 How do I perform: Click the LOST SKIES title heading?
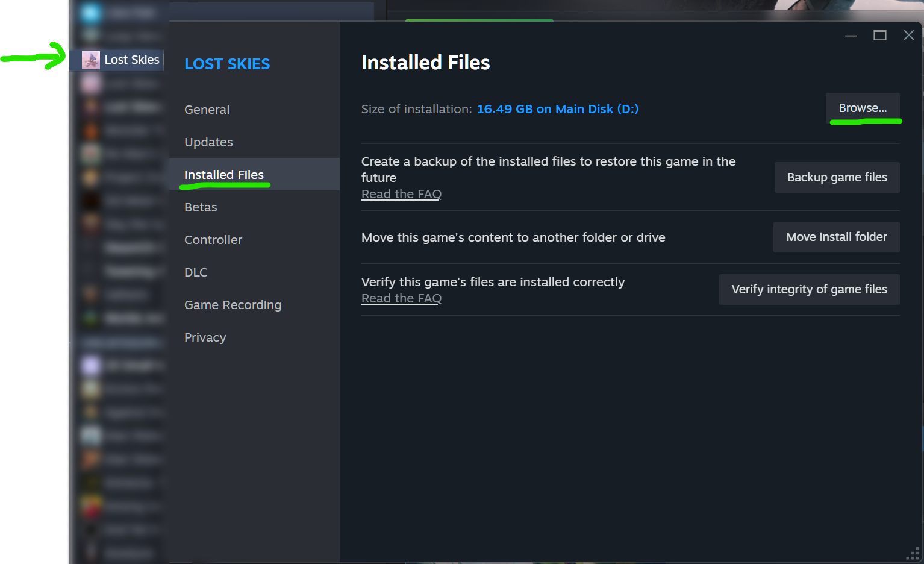[227, 64]
